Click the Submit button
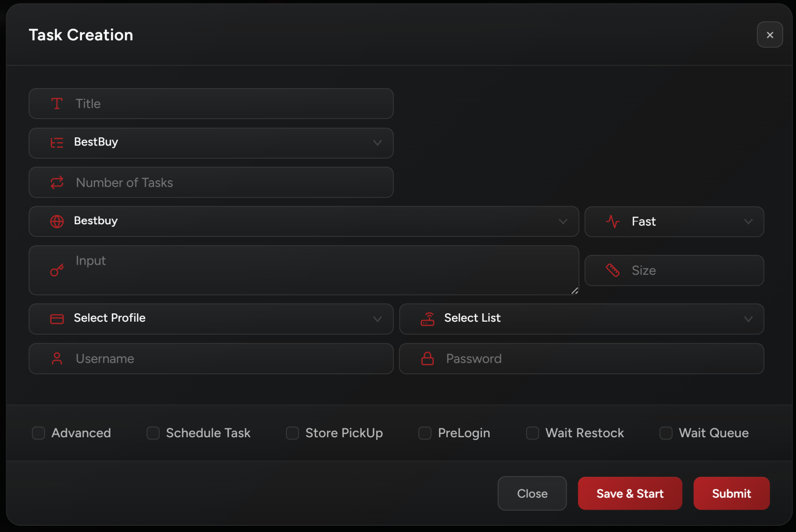Viewport: 796px width, 532px height. pyautogui.click(x=731, y=494)
